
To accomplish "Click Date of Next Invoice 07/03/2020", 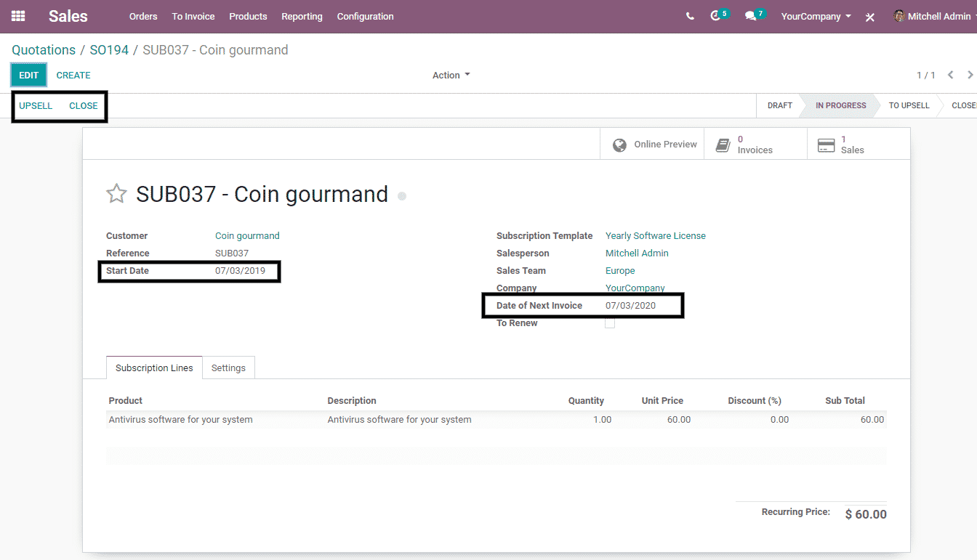I will pos(630,306).
